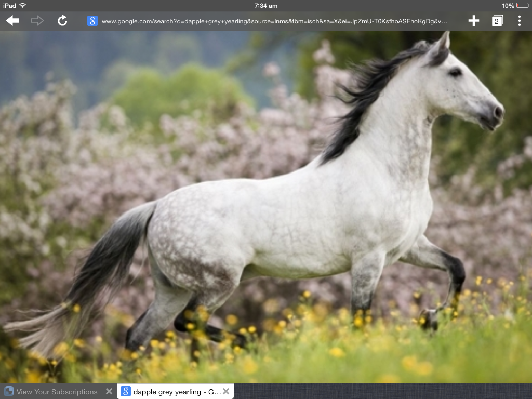Tap the 7:34 am clock
The height and width of the screenshot is (399, 532).
point(265,6)
